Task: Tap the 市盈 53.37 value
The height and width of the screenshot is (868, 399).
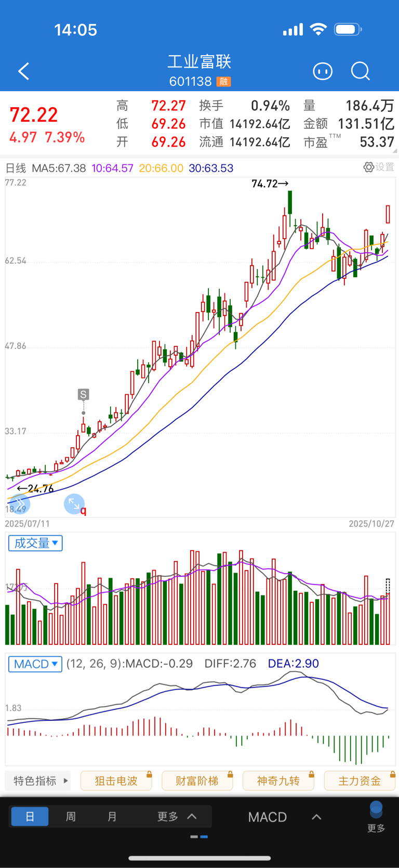Action: tap(377, 142)
